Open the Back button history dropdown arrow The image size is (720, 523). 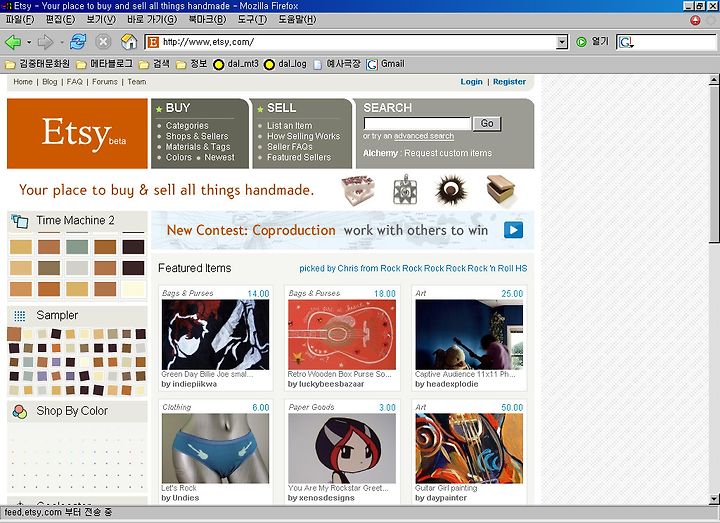coord(29,42)
